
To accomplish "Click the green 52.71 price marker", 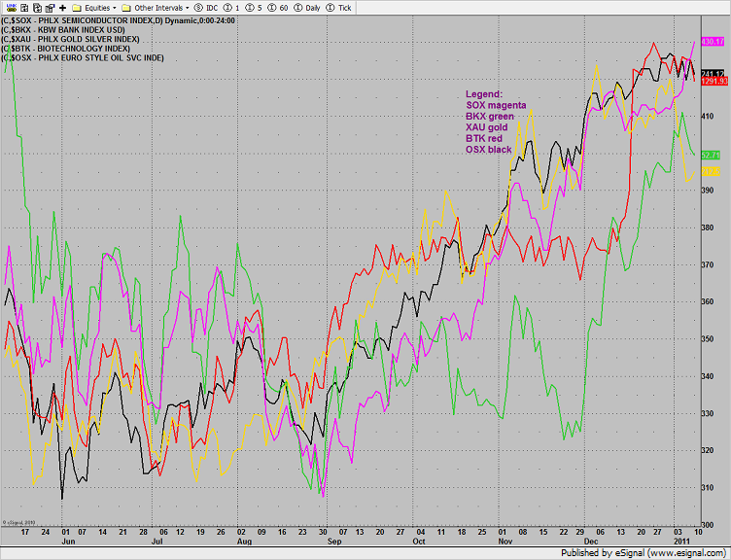I will coord(711,156).
